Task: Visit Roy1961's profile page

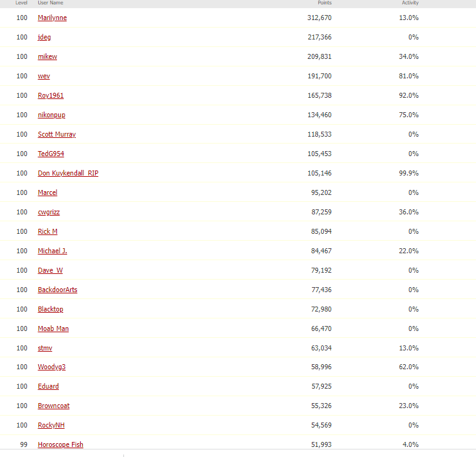Action: (51, 95)
